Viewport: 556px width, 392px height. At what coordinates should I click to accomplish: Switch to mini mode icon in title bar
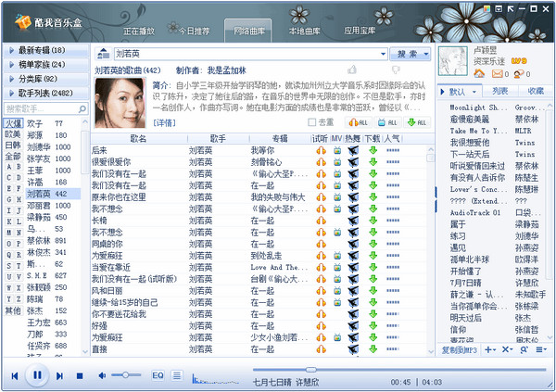click(x=499, y=9)
